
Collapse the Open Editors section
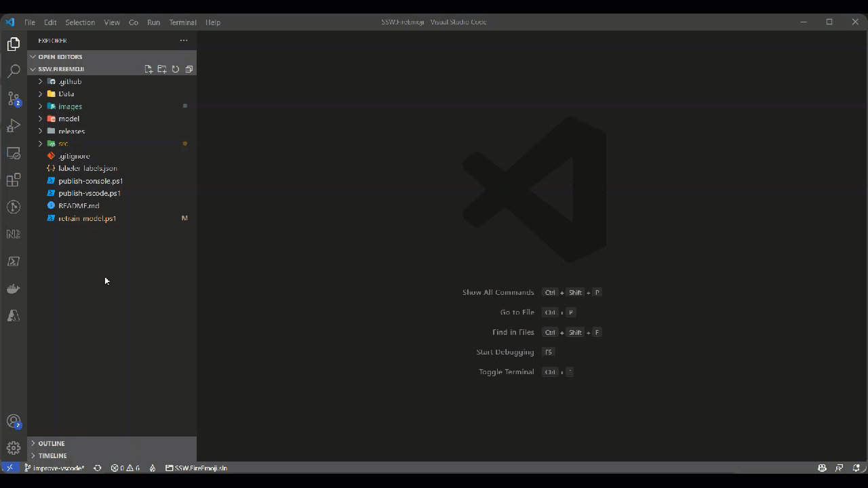pos(112,57)
